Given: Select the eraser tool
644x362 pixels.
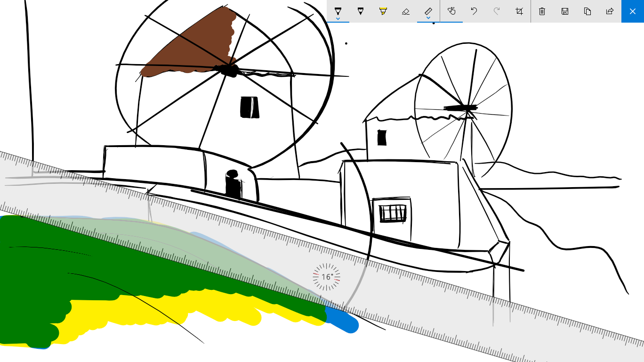Looking at the screenshot, I should tap(406, 11).
